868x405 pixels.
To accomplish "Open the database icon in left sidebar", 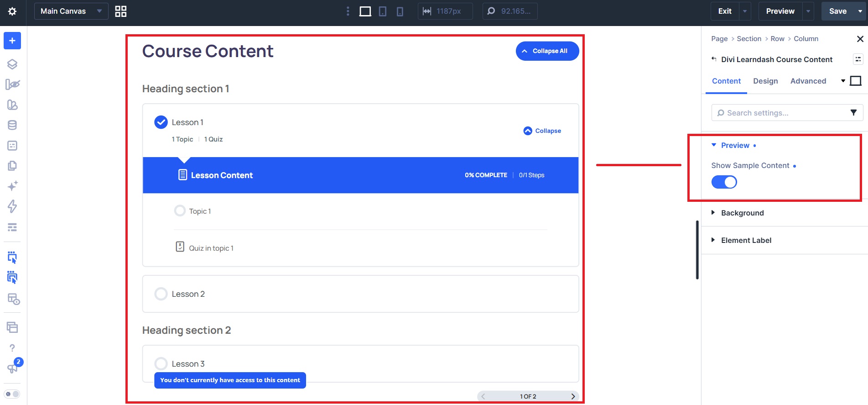I will [x=12, y=125].
